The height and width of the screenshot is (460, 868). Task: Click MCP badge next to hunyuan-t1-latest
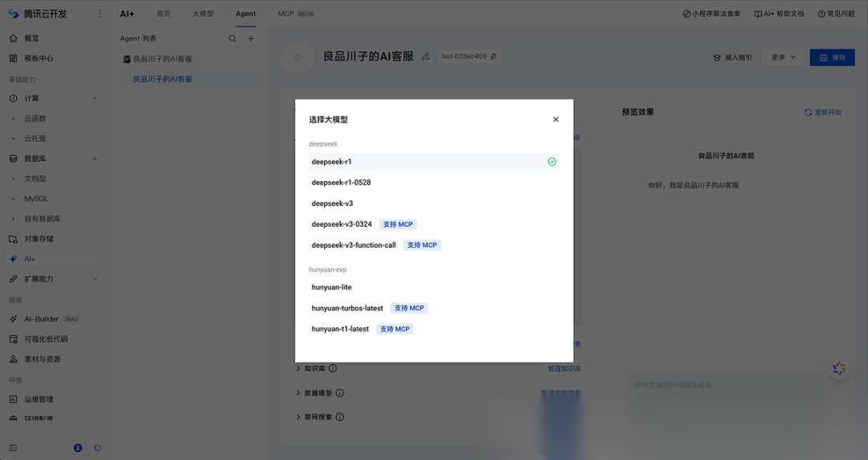(x=395, y=329)
